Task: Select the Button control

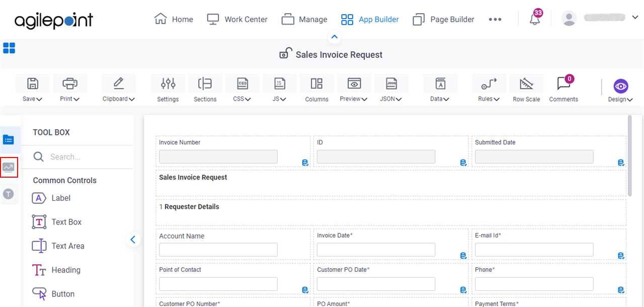Action: tap(53, 294)
